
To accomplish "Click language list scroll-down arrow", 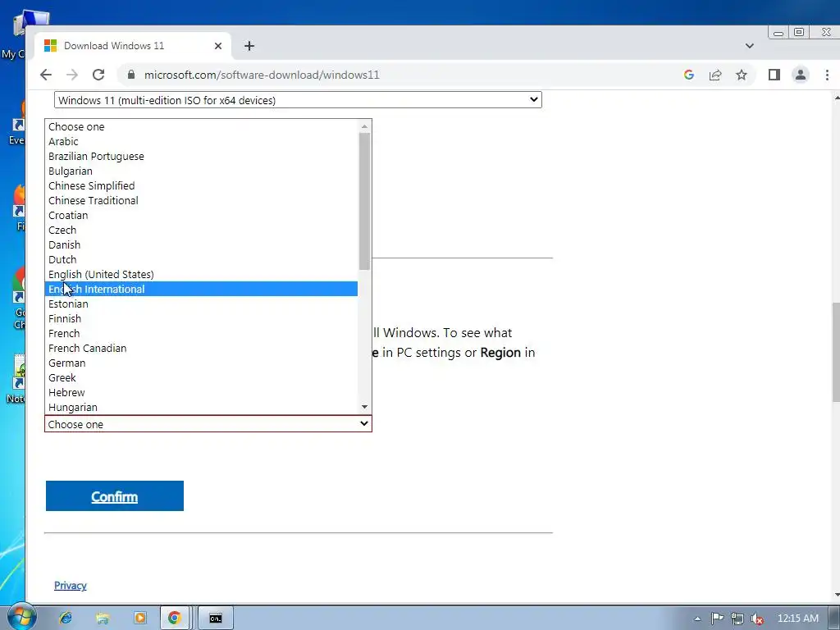I will click(x=364, y=407).
